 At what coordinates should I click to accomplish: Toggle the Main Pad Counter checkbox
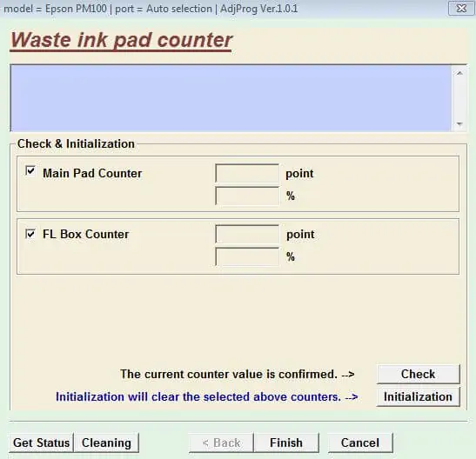[30, 170]
